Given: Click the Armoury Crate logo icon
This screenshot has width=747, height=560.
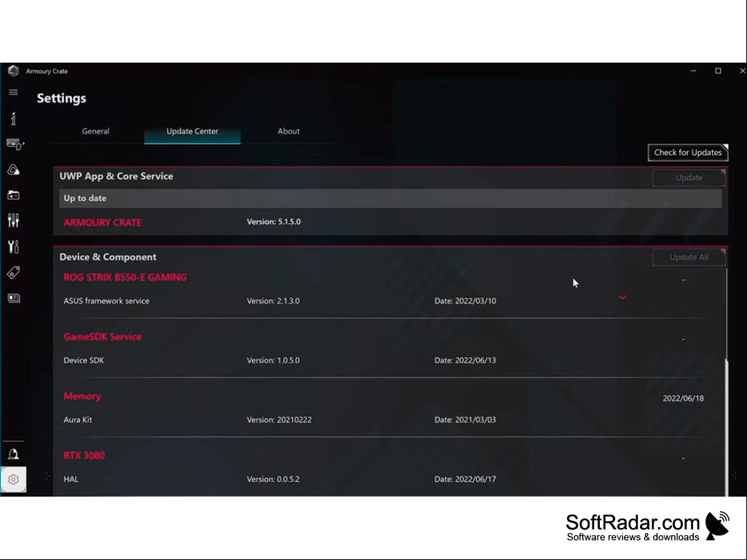Looking at the screenshot, I should 13,71.
